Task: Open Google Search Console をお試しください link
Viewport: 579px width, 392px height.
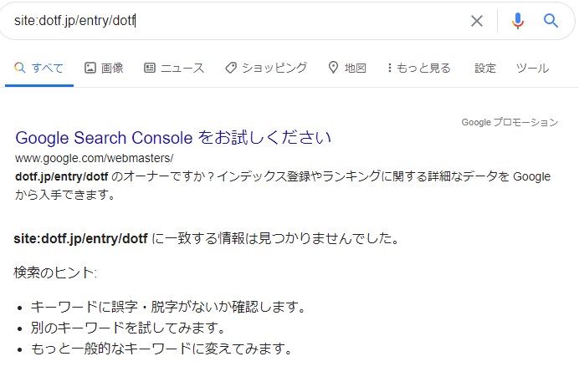Action: pyautogui.click(x=173, y=138)
